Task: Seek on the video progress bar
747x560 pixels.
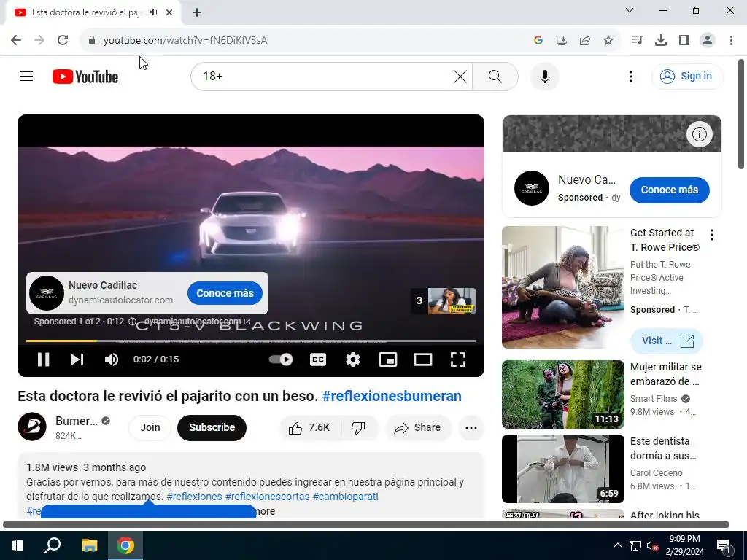Action: pyautogui.click(x=251, y=341)
